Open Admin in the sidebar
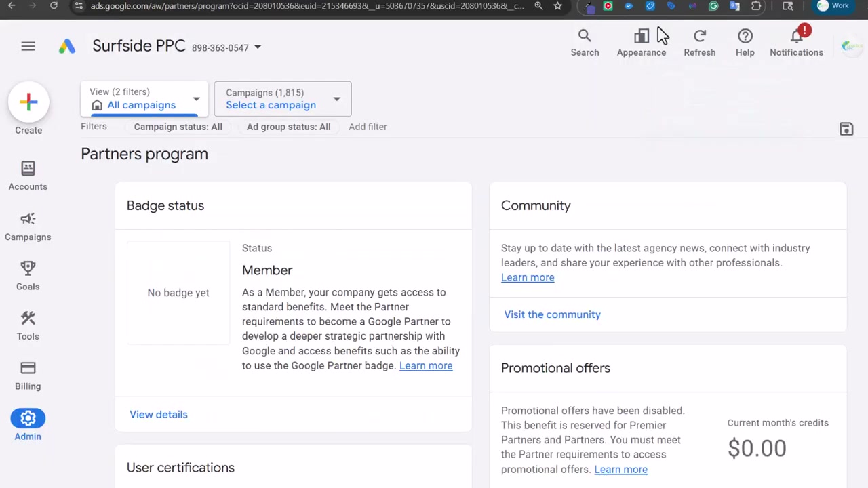Screen dimensions: 868x488 28,426
